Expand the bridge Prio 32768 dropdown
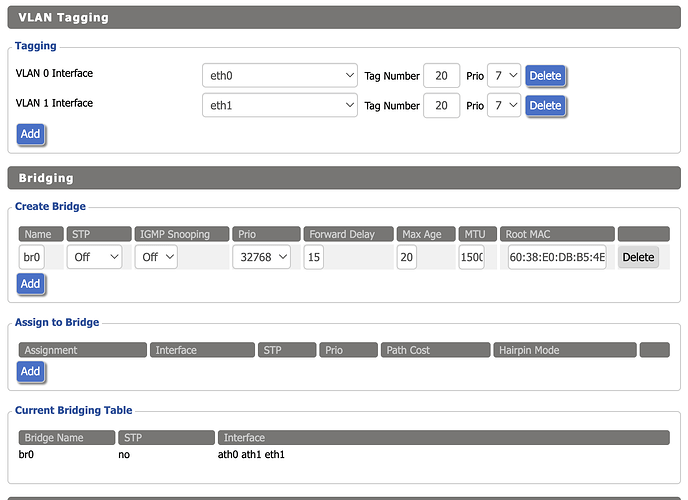Viewport: 688px width, 500px height. click(261, 257)
